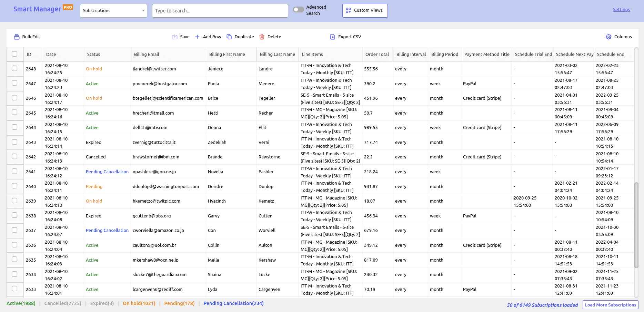This screenshot has height=312, width=644.
Task: Select checkbox for subscription 2641
Action: point(14,171)
